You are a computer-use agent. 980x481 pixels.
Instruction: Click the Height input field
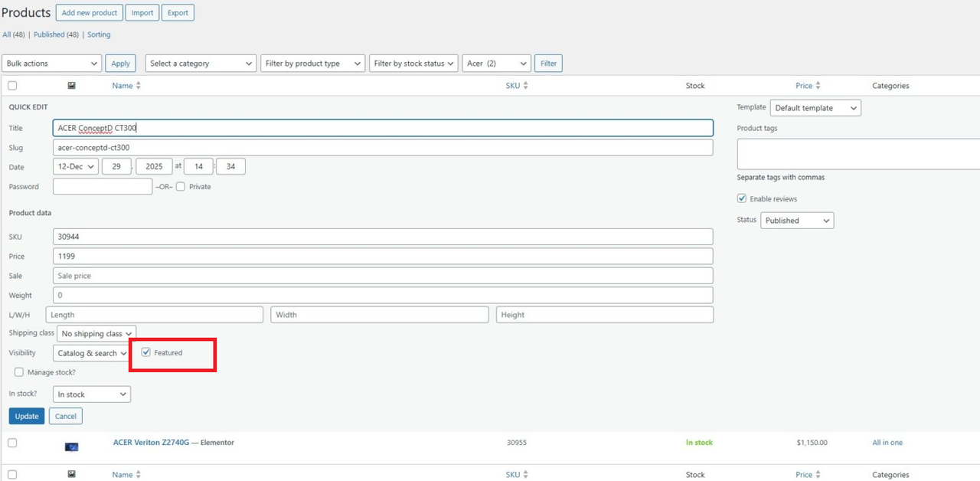605,315
